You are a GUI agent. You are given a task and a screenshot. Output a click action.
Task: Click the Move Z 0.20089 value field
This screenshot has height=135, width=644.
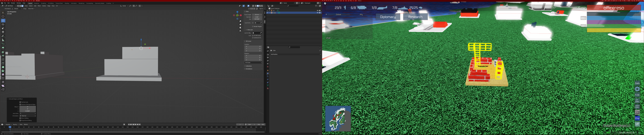(x=28, y=111)
